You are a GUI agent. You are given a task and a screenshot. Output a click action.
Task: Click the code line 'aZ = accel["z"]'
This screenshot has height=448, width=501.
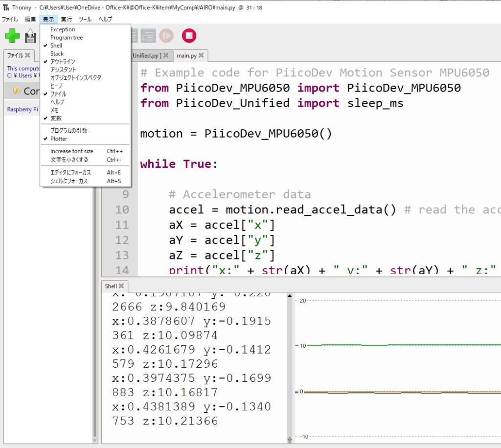click(222, 256)
